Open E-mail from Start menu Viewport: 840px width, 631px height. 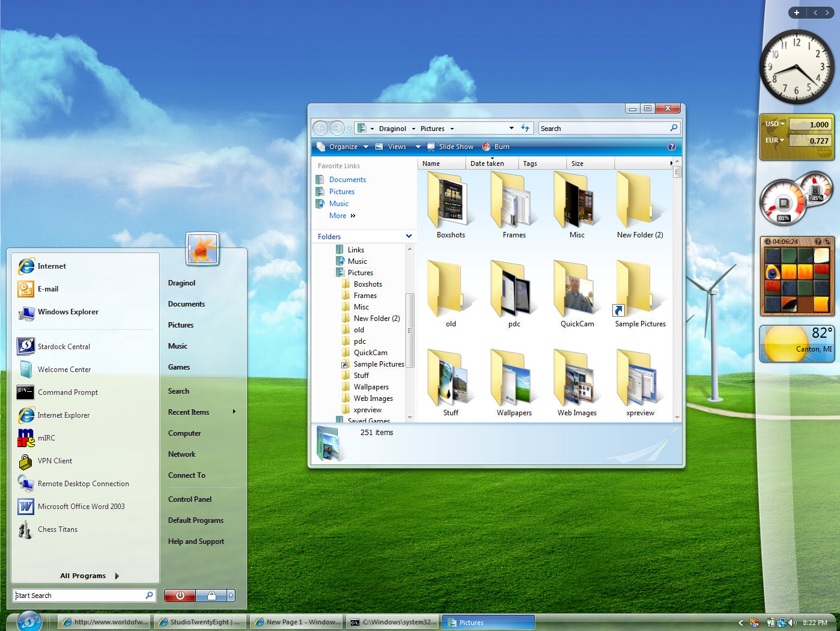click(x=38, y=289)
